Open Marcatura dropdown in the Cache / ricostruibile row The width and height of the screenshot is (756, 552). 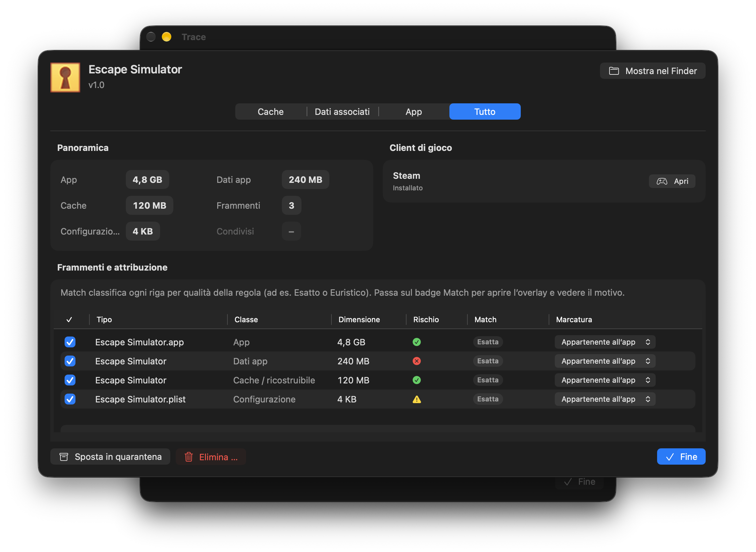605,380
